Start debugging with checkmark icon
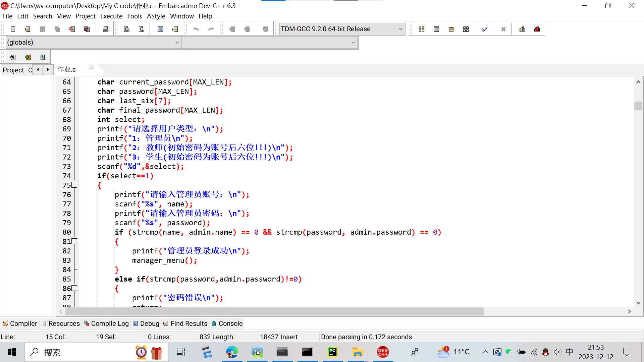 click(x=485, y=29)
